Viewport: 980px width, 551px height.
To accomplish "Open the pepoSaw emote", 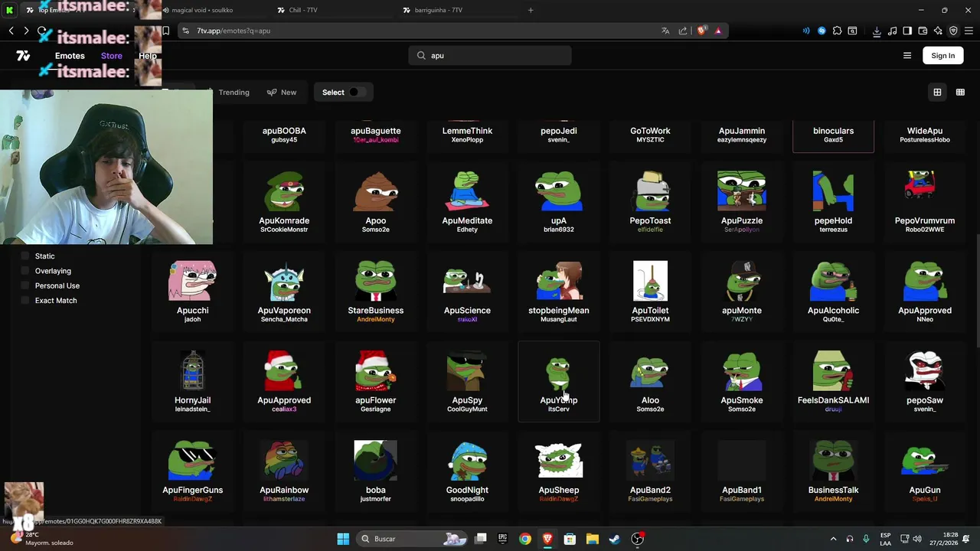I will pos(924,380).
